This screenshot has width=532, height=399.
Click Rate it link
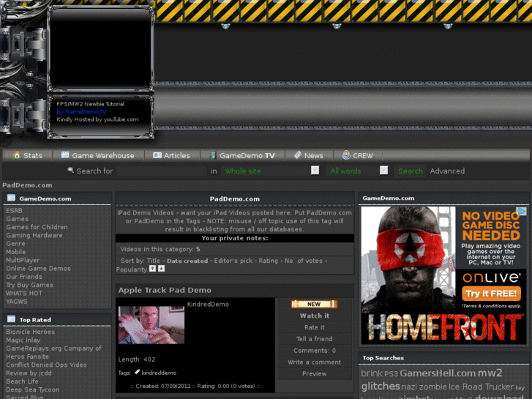[315, 327]
